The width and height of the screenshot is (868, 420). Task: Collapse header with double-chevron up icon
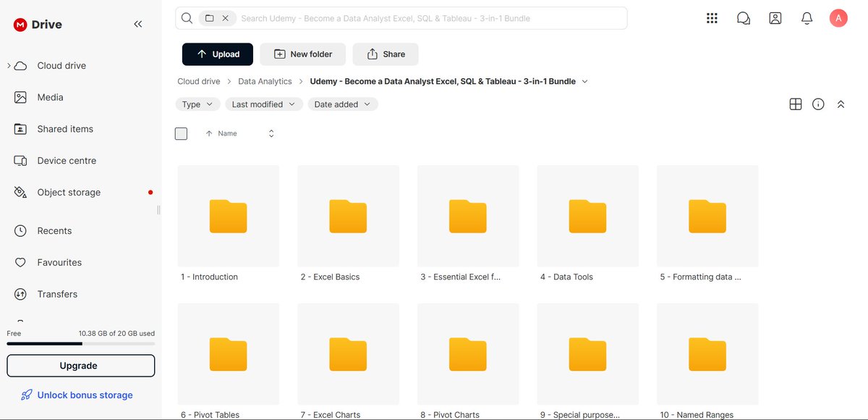click(841, 104)
